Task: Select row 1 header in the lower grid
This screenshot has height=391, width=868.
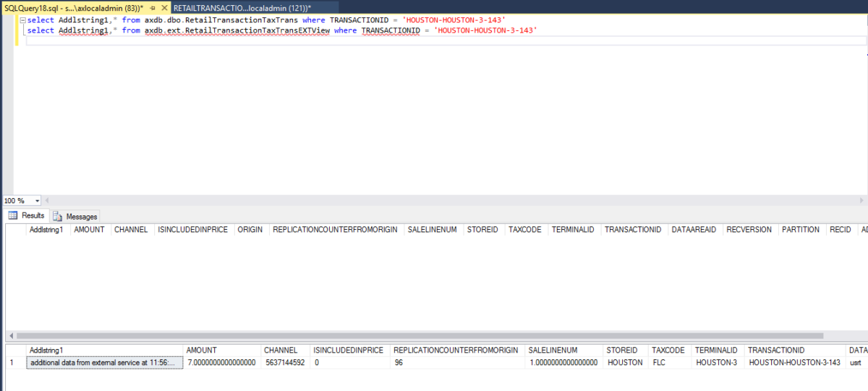Action: tap(16, 362)
